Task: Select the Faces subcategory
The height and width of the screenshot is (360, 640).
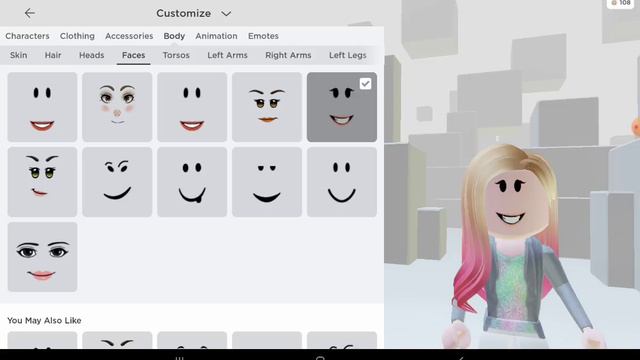Action: coord(133,55)
